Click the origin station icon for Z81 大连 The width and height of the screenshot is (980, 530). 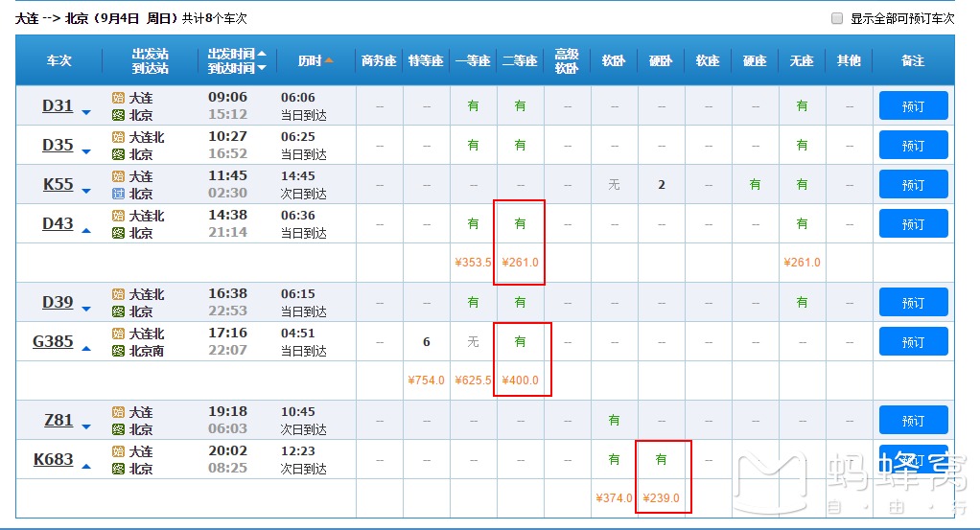[118, 412]
